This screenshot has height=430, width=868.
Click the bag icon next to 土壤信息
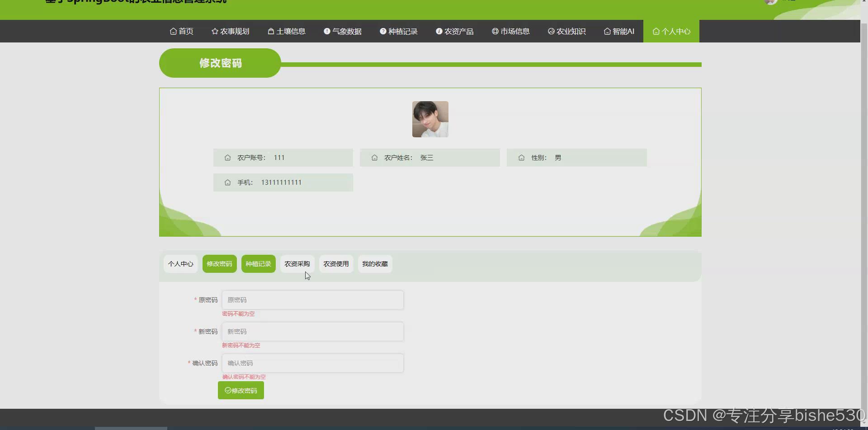tap(271, 31)
